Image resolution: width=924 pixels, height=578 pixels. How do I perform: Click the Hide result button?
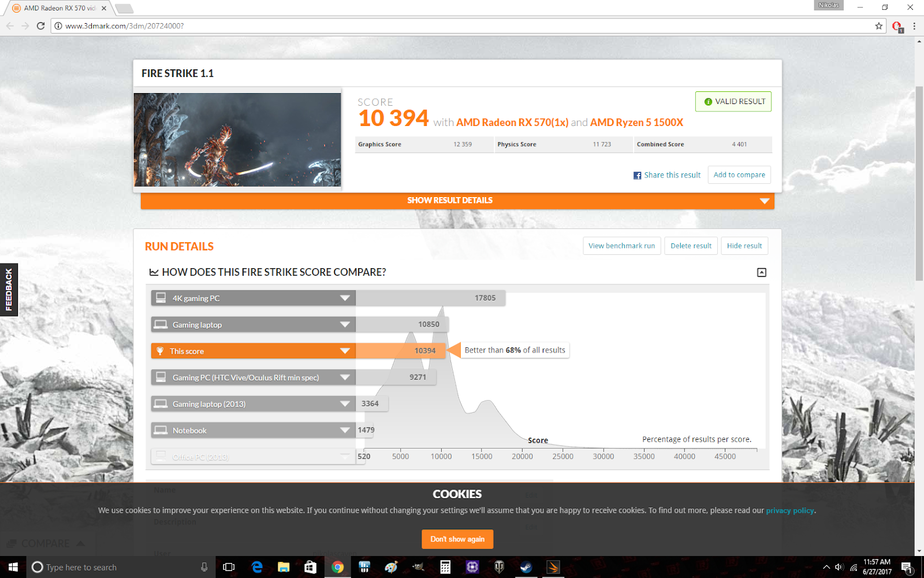click(744, 246)
